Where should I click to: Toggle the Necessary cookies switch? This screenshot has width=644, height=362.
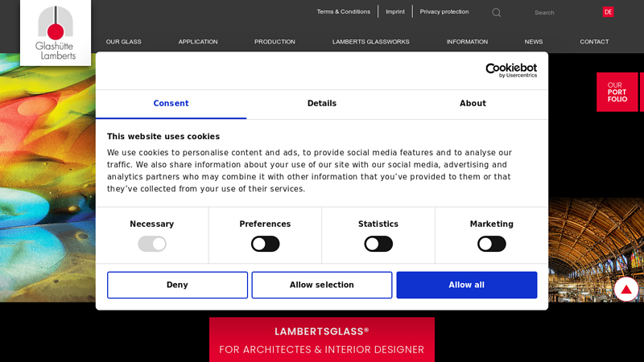(152, 244)
